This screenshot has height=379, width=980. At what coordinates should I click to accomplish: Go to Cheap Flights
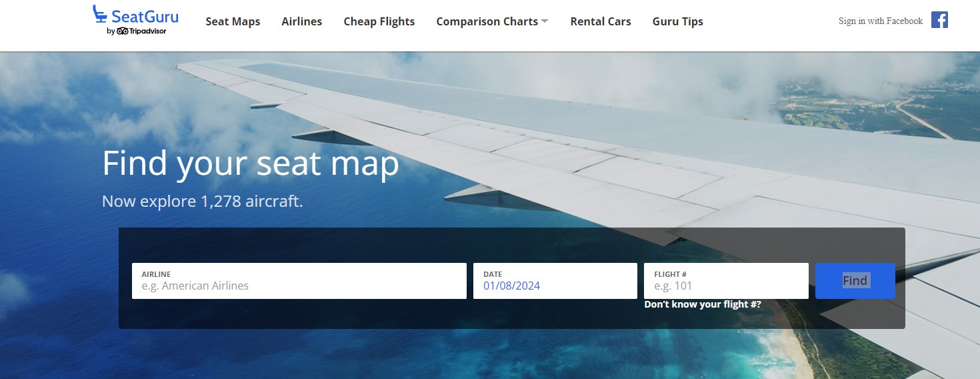point(379,21)
